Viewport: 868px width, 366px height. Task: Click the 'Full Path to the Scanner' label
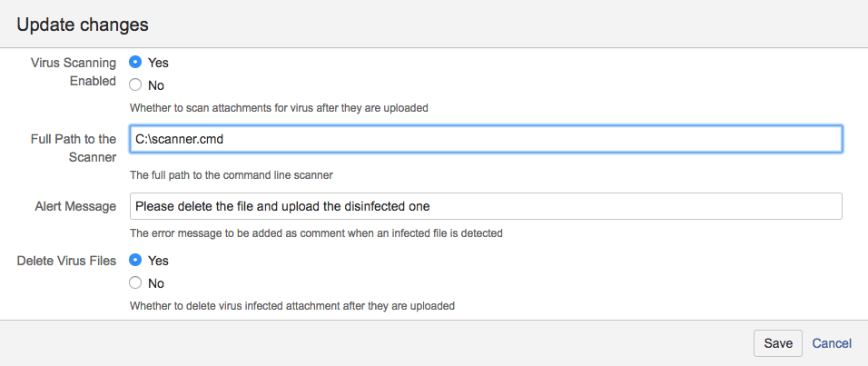pyautogui.click(x=74, y=148)
